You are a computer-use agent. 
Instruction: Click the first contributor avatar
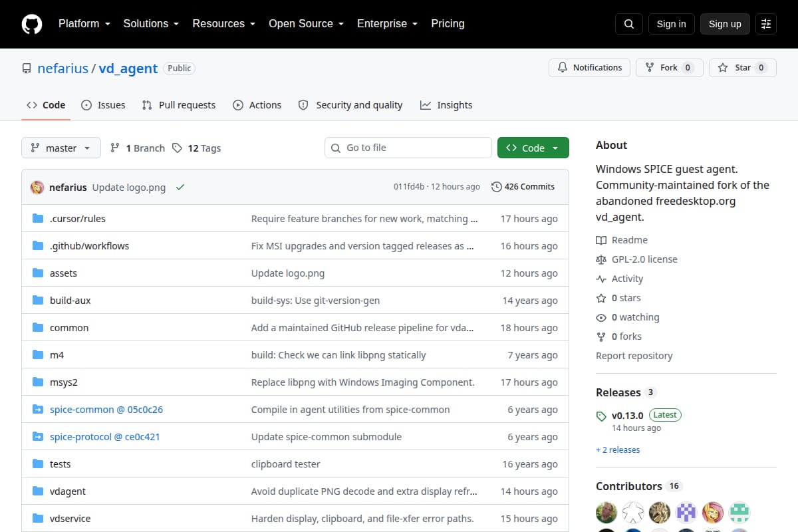click(606, 512)
